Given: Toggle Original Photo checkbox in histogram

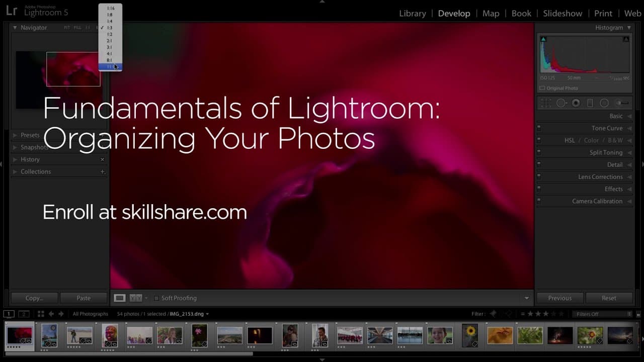Looking at the screenshot, I should tap(542, 88).
